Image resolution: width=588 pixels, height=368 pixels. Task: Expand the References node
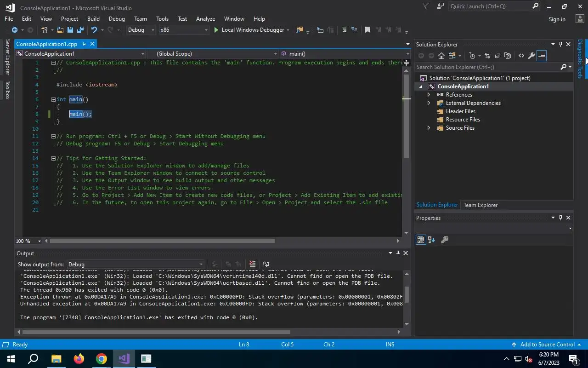tap(429, 95)
